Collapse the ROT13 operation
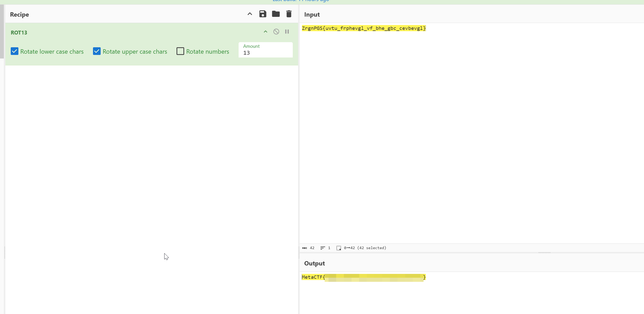Image resolution: width=644 pixels, height=314 pixels. 265,31
